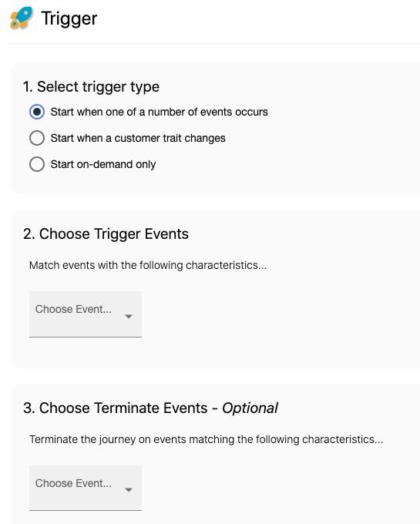The height and width of the screenshot is (524, 420).
Task: Click 'Choose Event...' placeholder in the Terminate Events field
Action: pyautogui.click(x=73, y=483)
